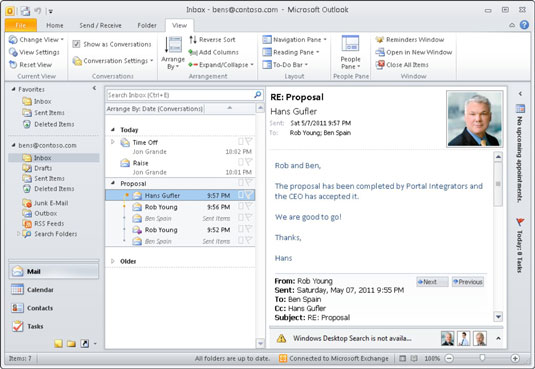Click Open in New Window
This screenshot has width=535, height=369.
pos(414,52)
